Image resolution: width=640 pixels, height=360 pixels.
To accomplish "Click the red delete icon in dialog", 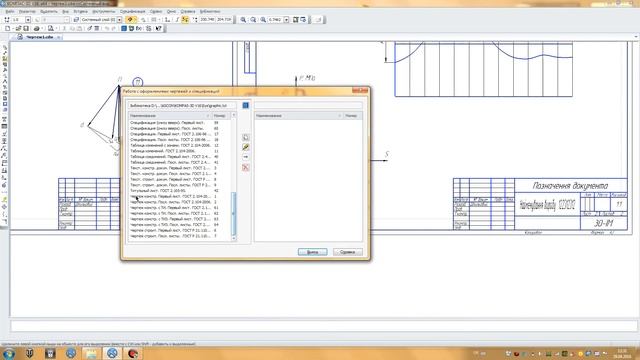I will tap(246, 167).
